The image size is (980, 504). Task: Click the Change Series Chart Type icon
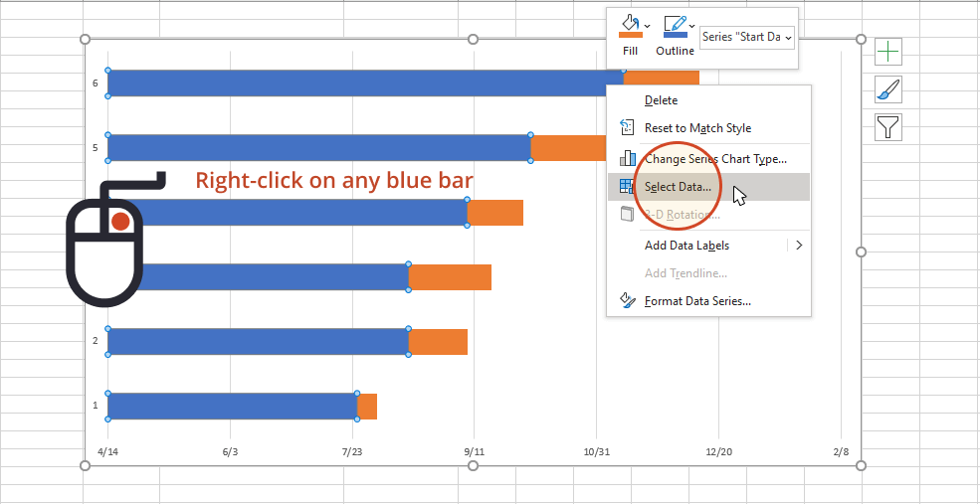[x=627, y=159]
